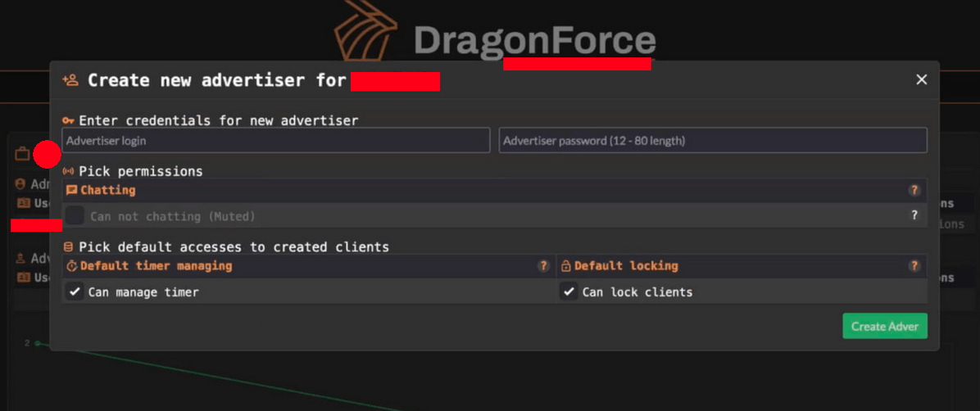The width and height of the screenshot is (980, 411).
Task: Click the DragonForce title text
Action: [x=535, y=40]
